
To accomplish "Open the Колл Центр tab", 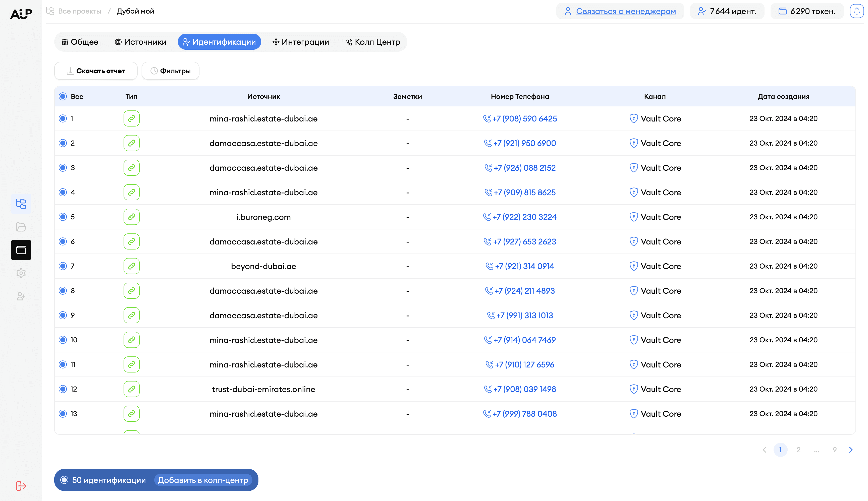I will (373, 42).
